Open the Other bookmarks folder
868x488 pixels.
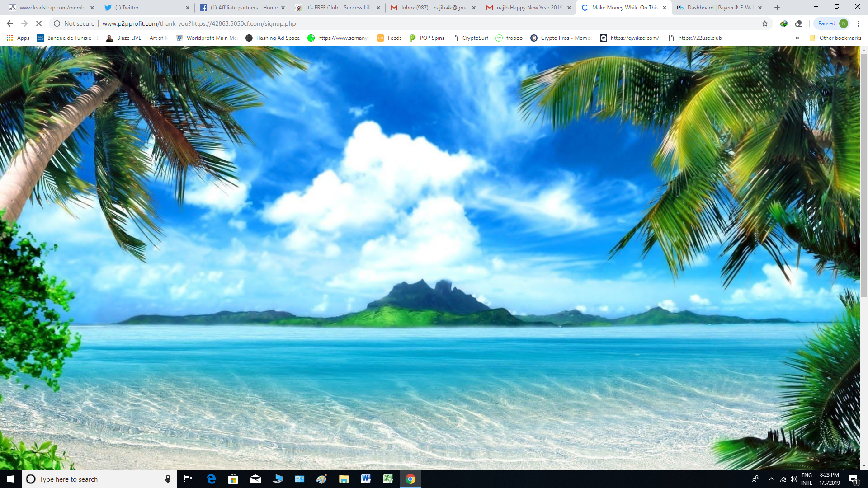(x=835, y=38)
